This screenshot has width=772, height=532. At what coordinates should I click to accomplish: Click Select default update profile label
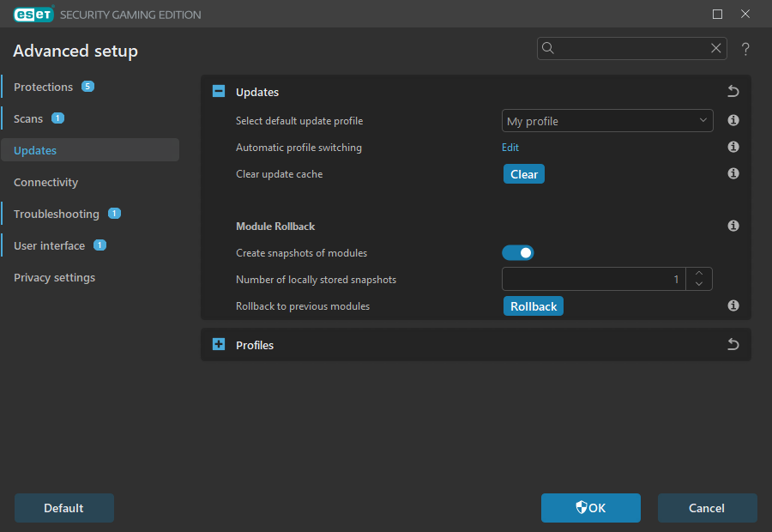tap(299, 121)
